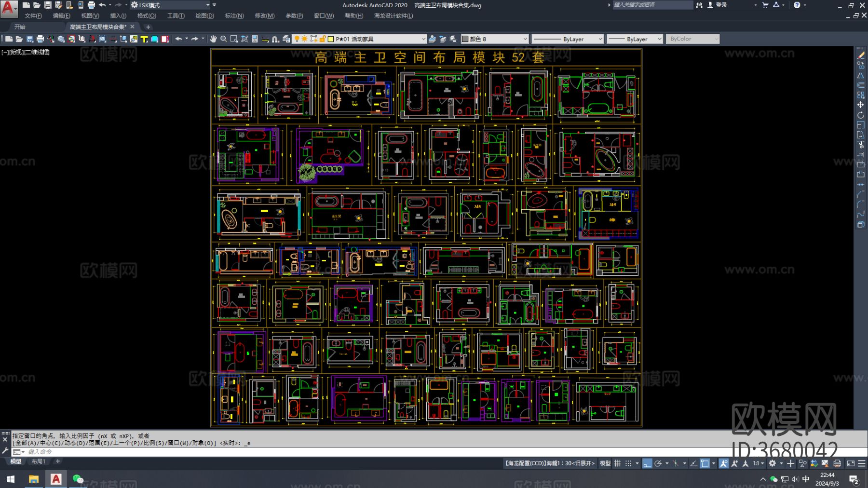Switch to the 布局1 layout tab
Viewport: 868px width, 488px height.
39,461
